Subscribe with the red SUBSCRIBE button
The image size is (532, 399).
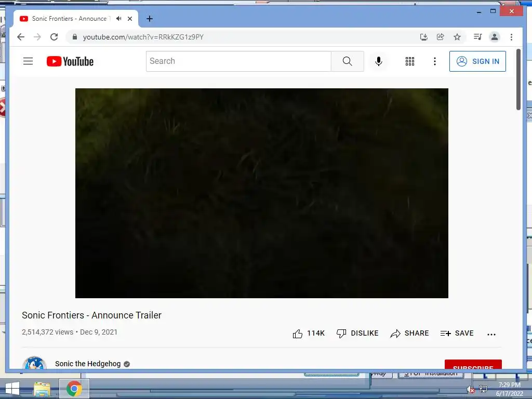(x=473, y=364)
